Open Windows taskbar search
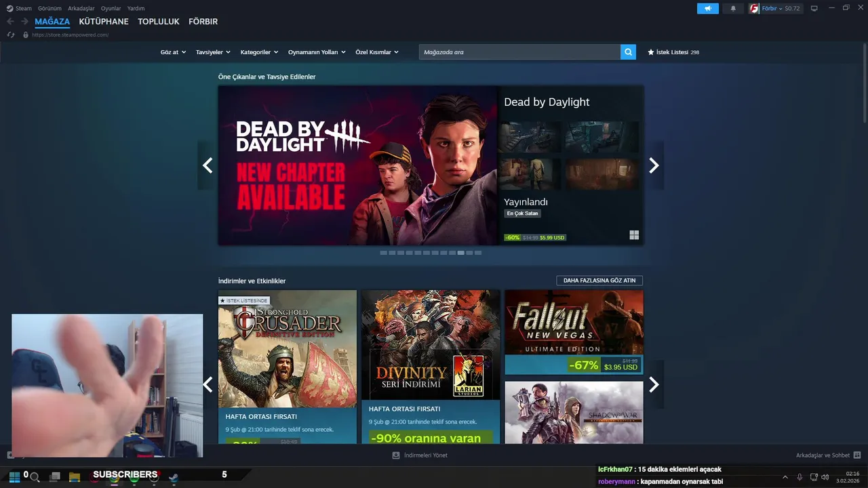This screenshot has width=868, height=488. point(35,477)
